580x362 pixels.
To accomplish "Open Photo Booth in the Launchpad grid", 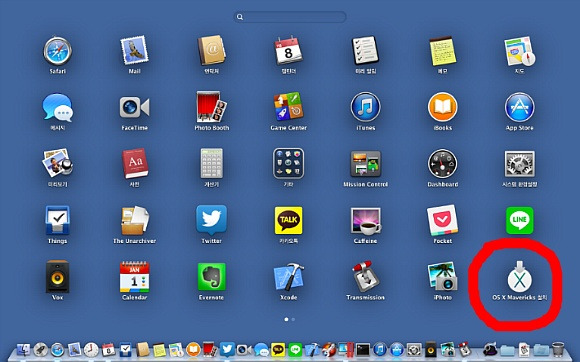I will click(x=212, y=107).
